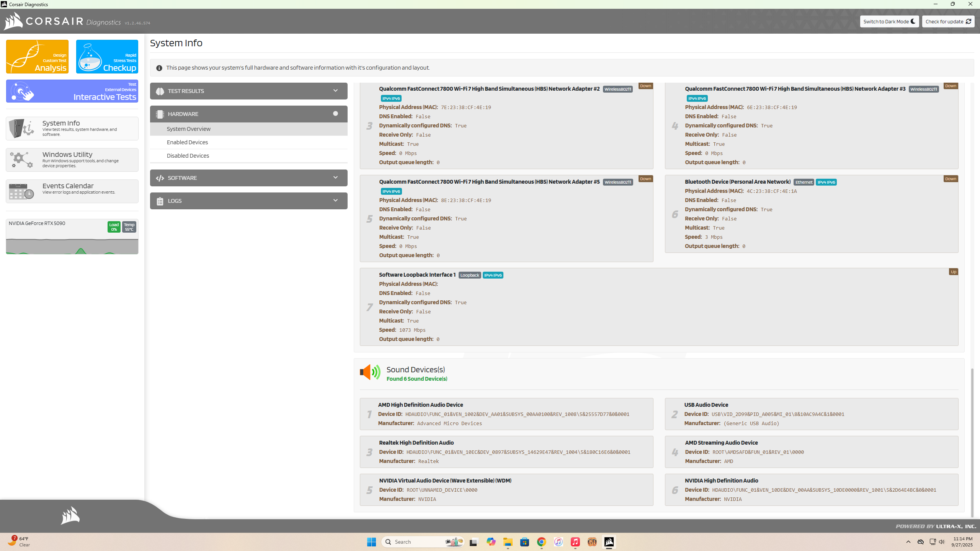Open the Events Calendar icon
Image resolution: width=980 pixels, height=551 pixels.
[21, 191]
